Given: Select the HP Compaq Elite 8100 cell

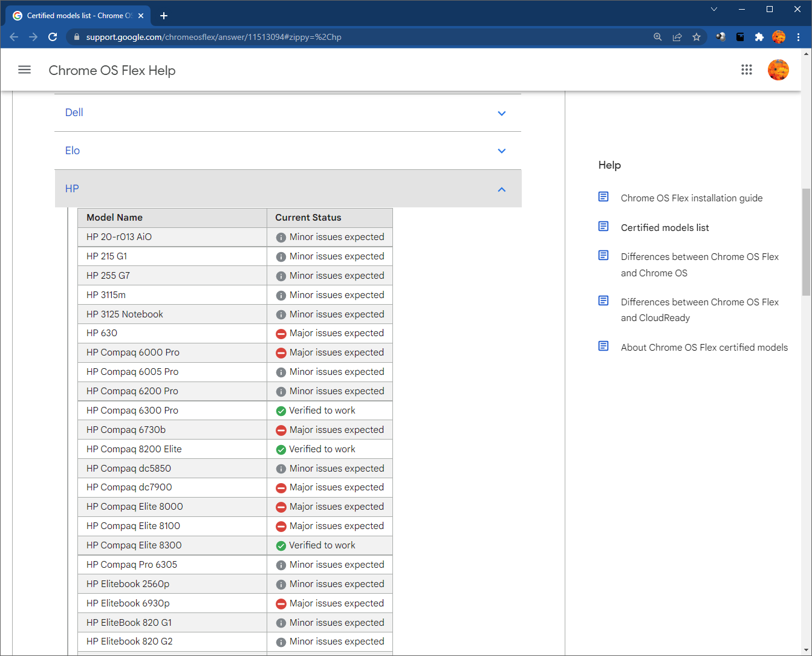Looking at the screenshot, I should point(172,526).
